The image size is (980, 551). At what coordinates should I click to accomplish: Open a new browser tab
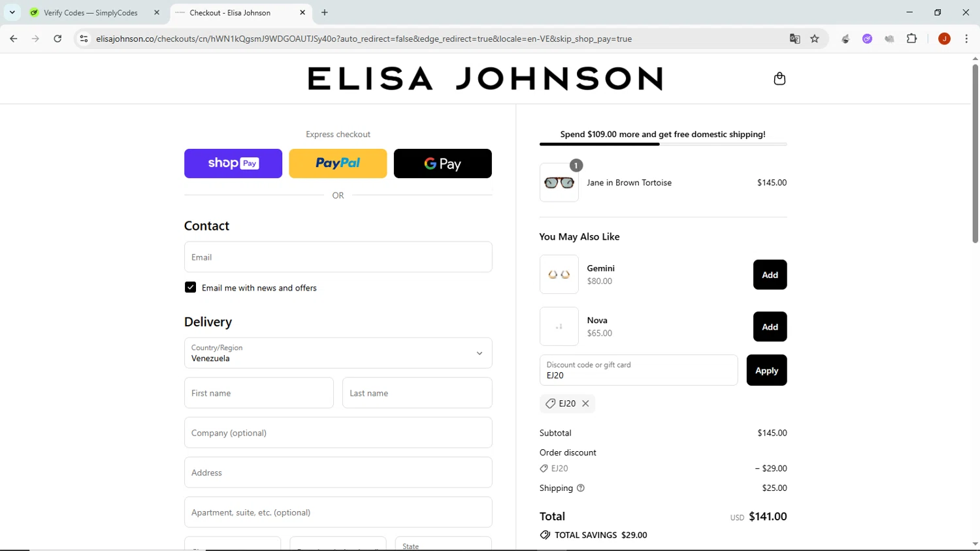[x=325, y=12]
